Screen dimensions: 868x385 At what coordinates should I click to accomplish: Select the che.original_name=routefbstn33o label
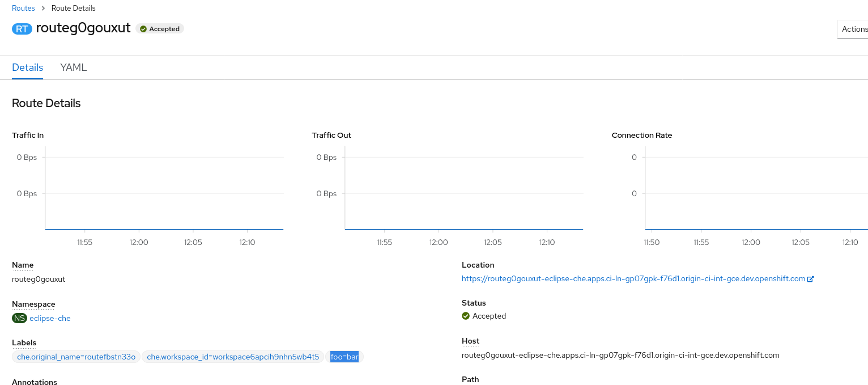[x=76, y=357]
